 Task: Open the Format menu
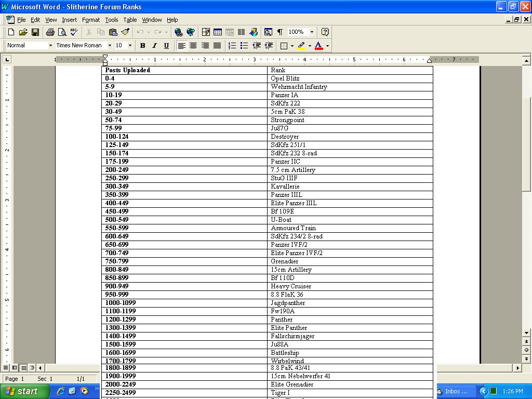pyautogui.click(x=91, y=20)
